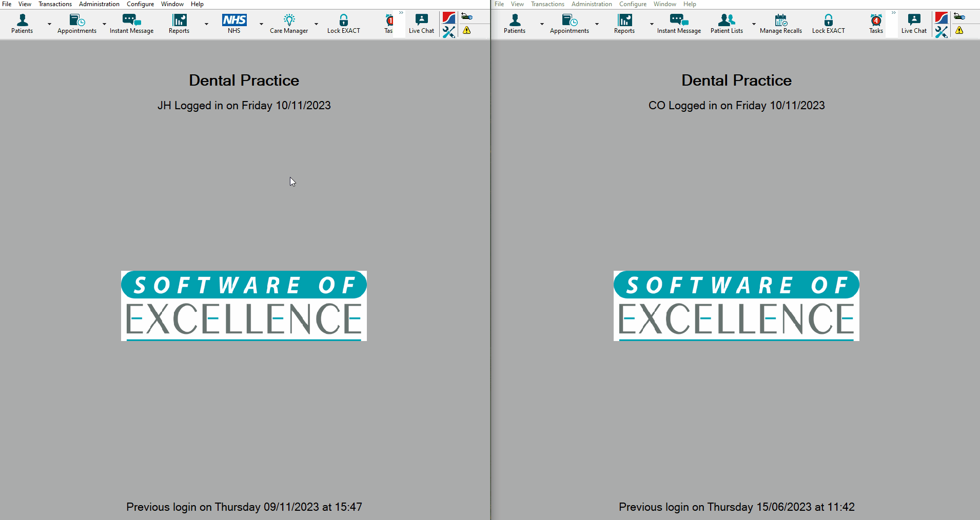Expand the NHS dropdown arrow

[x=261, y=24]
